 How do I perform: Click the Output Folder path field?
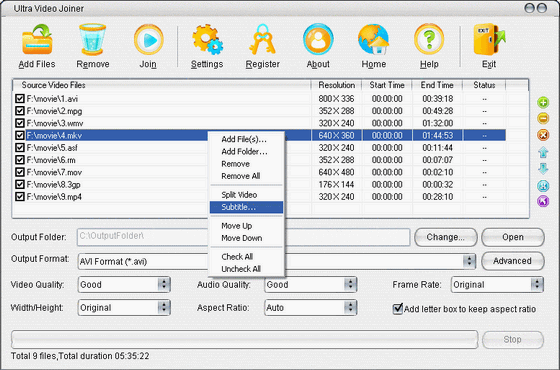pos(243,237)
